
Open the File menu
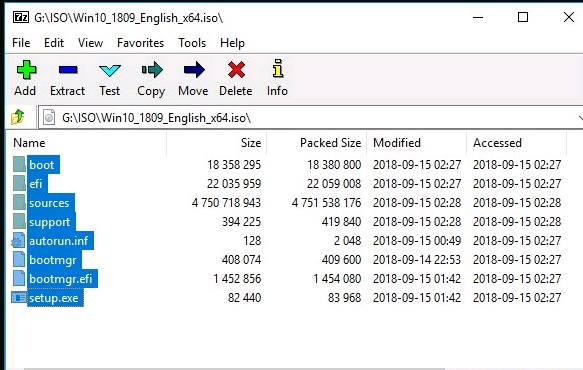(21, 43)
